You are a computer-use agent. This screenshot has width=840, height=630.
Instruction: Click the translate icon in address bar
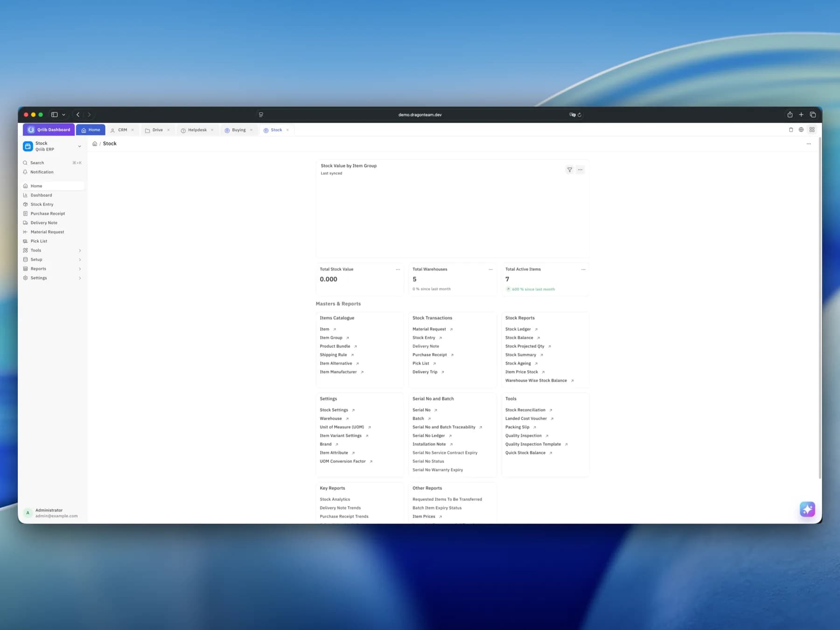coord(572,115)
